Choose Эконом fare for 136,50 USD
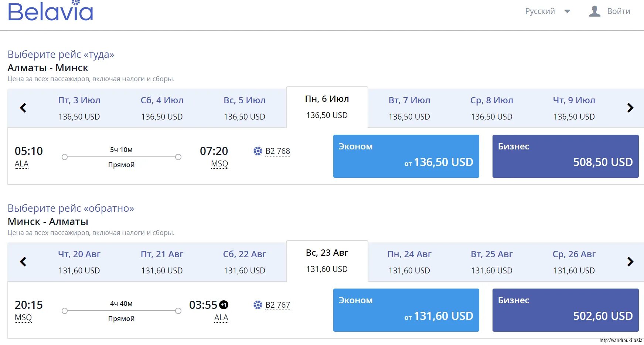This screenshot has height=345, width=644. pyautogui.click(x=406, y=156)
